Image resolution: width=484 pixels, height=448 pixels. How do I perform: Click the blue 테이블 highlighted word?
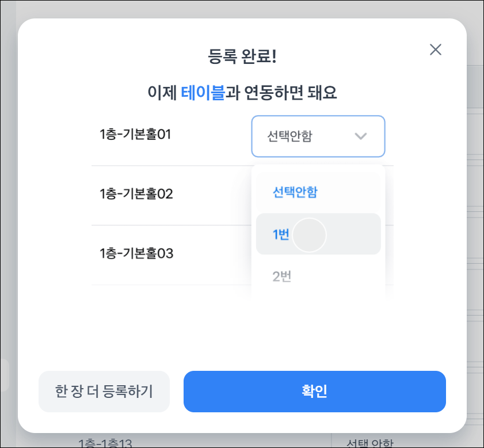(203, 93)
